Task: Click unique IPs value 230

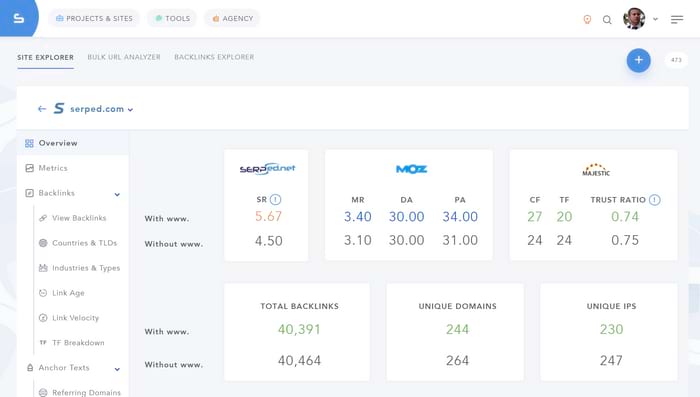Action: pyautogui.click(x=611, y=329)
